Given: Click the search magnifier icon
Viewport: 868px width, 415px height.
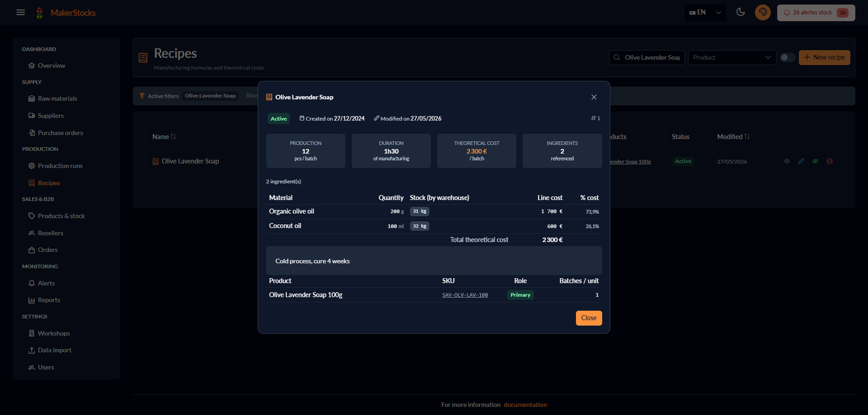Looking at the screenshot, I should [x=617, y=57].
